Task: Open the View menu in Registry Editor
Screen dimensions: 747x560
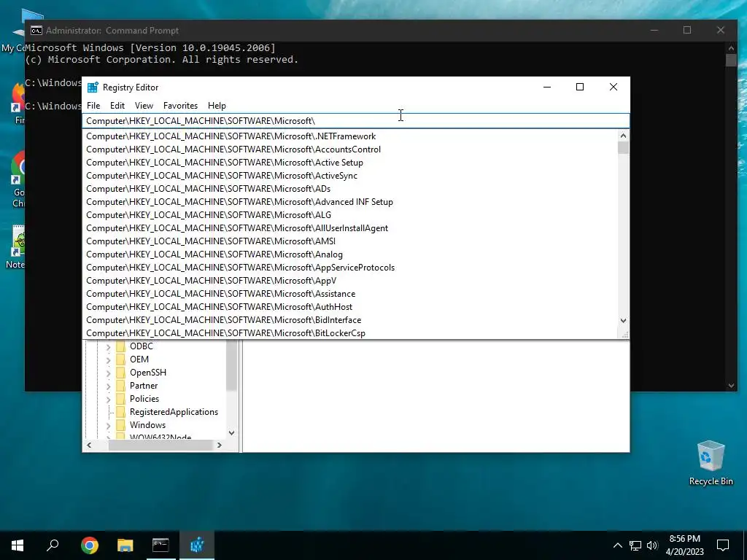Action: point(144,106)
